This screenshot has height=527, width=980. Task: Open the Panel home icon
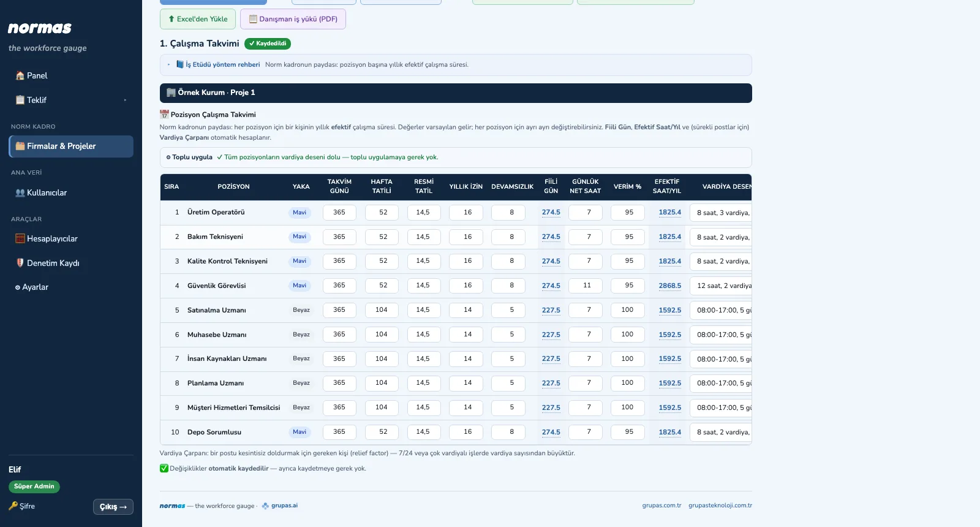[x=20, y=76]
